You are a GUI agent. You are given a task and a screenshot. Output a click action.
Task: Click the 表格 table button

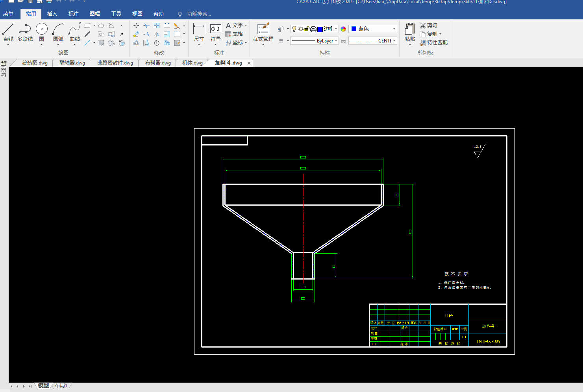click(x=234, y=34)
